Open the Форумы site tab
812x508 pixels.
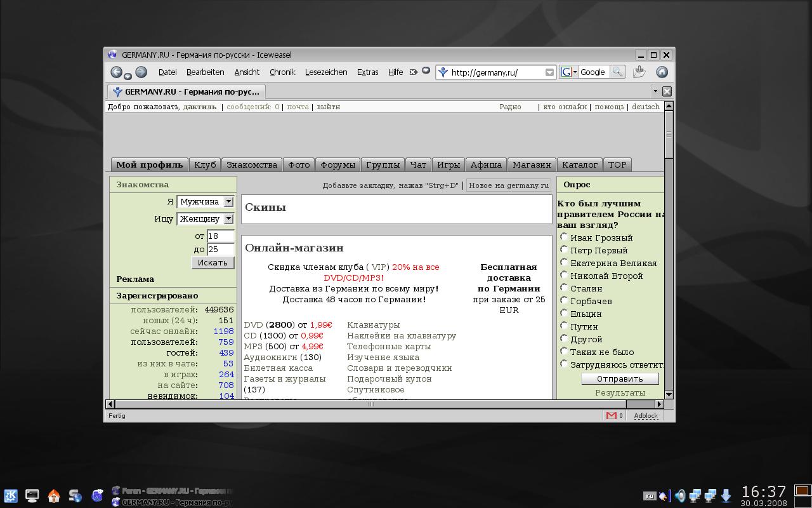(337, 165)
